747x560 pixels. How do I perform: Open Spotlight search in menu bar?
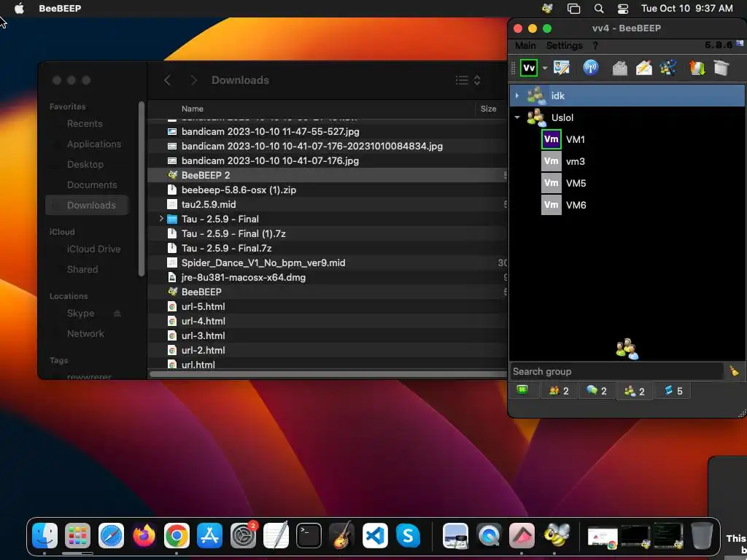pyautogui.click(x=599, y=9)
